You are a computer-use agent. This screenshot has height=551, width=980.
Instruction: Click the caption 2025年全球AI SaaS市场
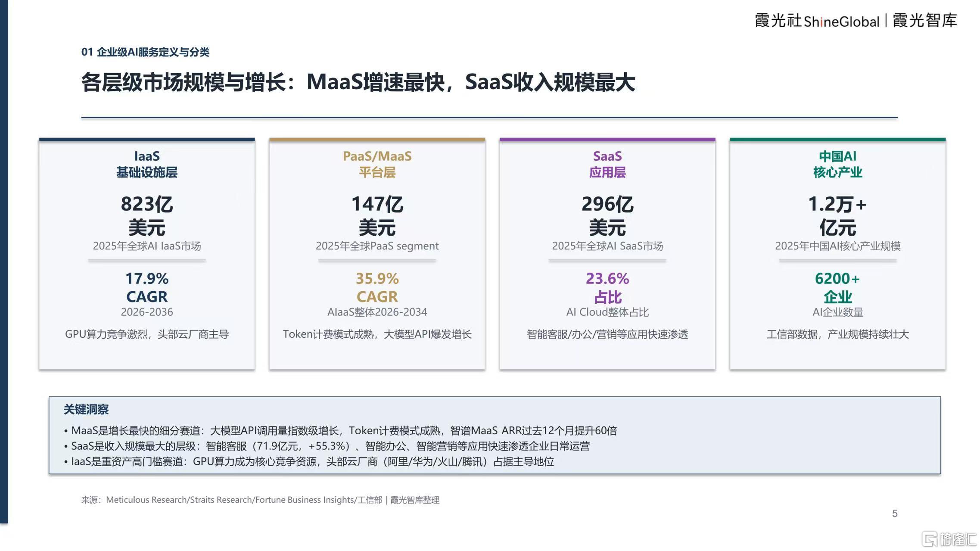pyautogui.click(x=607, y=246)
